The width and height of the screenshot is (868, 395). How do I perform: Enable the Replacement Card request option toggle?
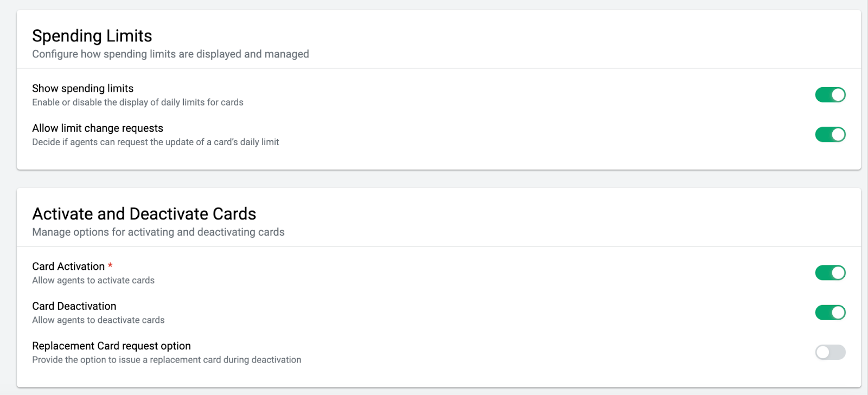[830, 352]
